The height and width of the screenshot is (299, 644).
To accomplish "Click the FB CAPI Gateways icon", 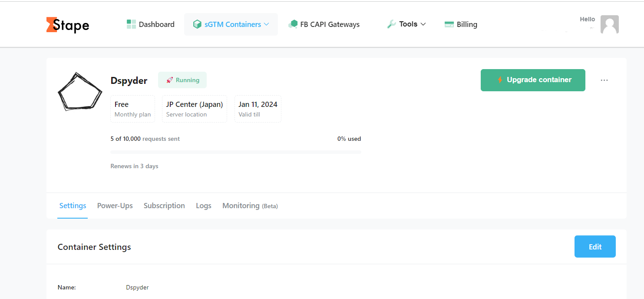I will [293, 24].
